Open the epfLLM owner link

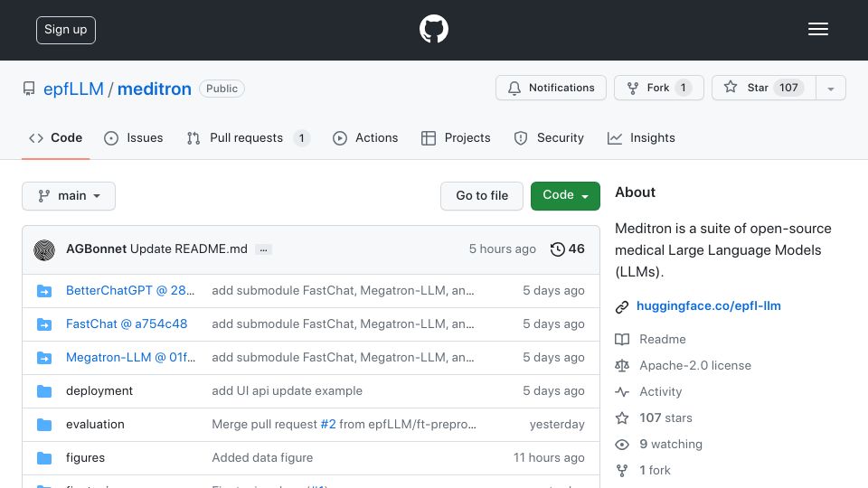pyautogui.click(x=73, y=89)
